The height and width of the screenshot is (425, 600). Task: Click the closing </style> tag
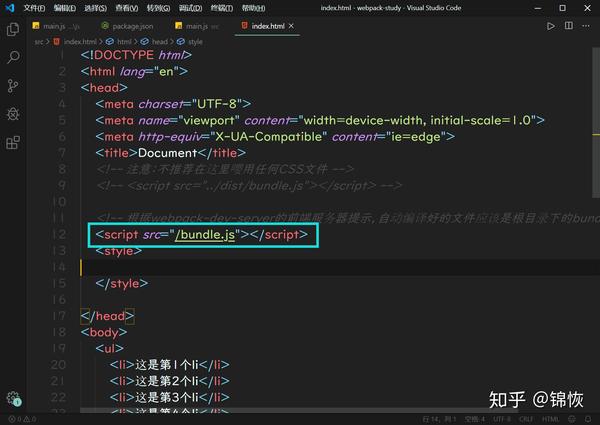coord(122,283)
